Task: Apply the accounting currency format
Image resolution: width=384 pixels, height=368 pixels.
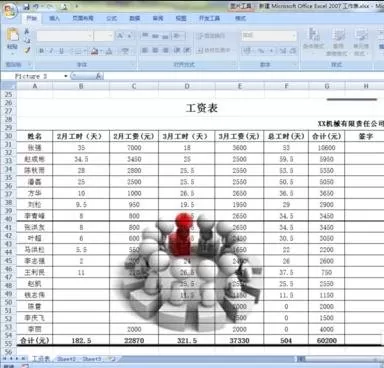Action: (248, 51)
